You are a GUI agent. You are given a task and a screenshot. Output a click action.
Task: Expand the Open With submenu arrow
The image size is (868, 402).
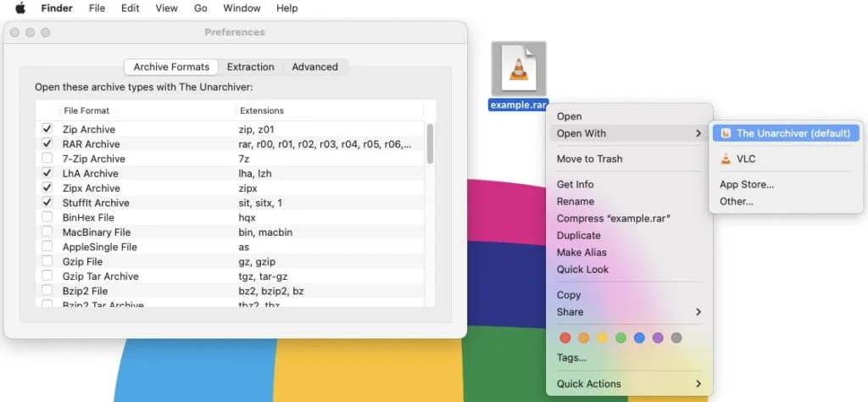(x=698, y=133)
